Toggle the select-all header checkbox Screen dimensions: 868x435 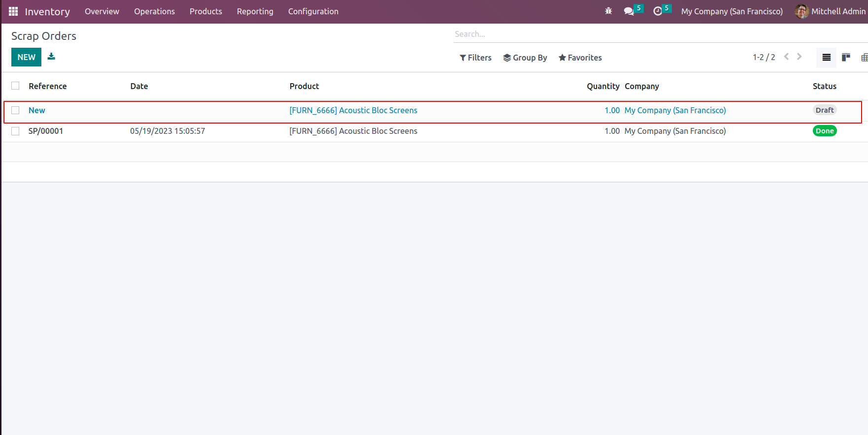coord(15,86)
